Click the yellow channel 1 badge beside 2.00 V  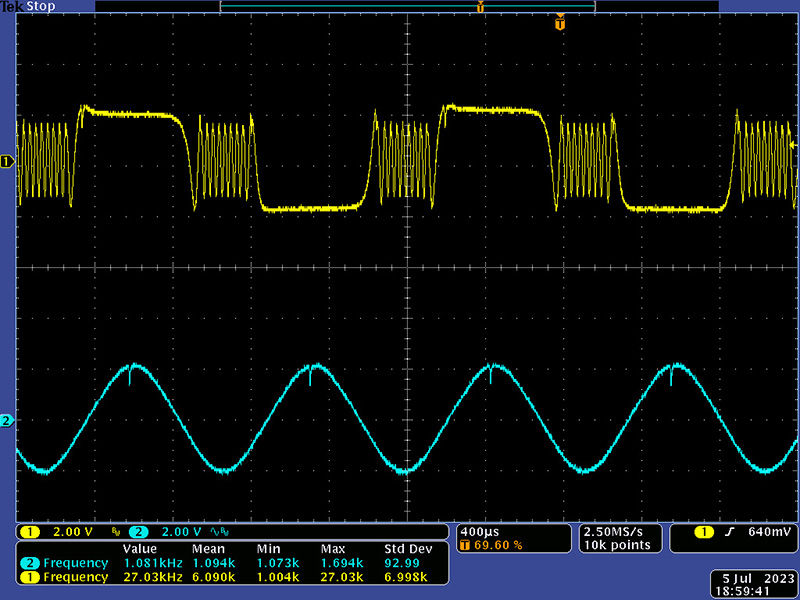30,532
